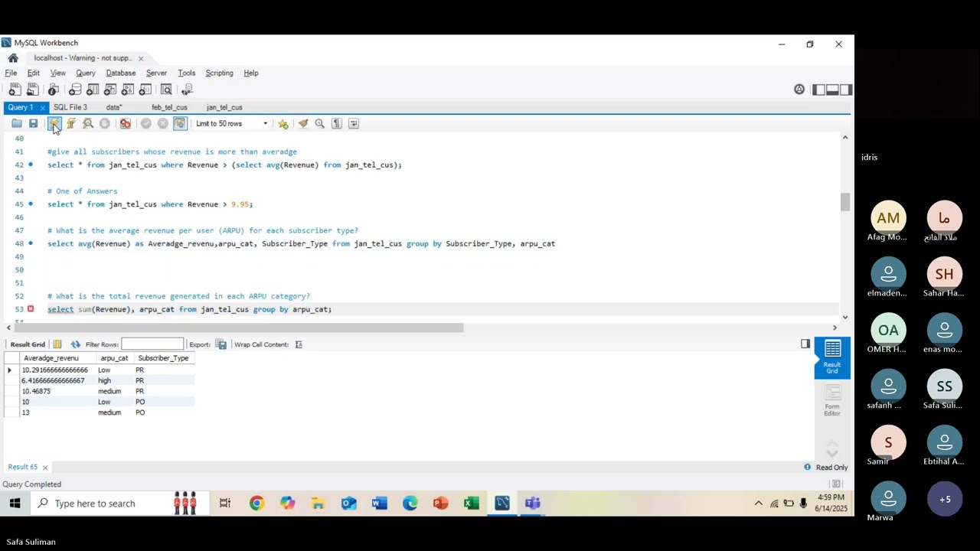Toggle result panel pin icon near Result Grid
The height and width of the screenshot is (551, 980).
(805, 344)
